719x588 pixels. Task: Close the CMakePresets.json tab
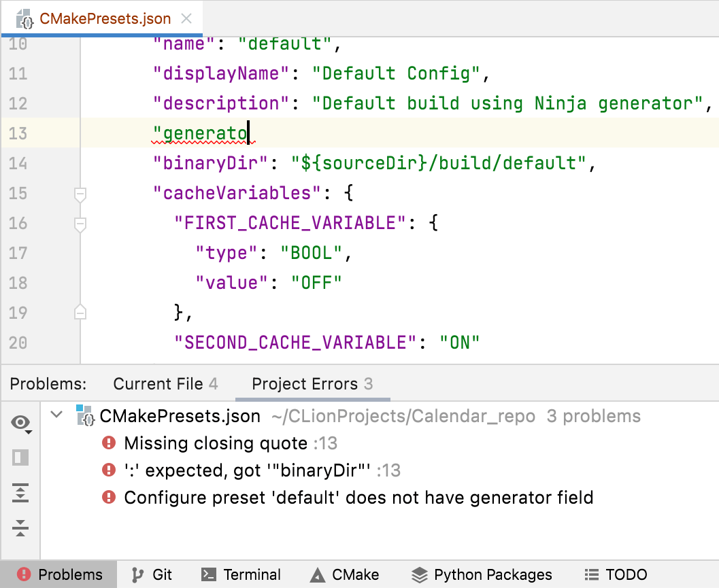(186, 19)
